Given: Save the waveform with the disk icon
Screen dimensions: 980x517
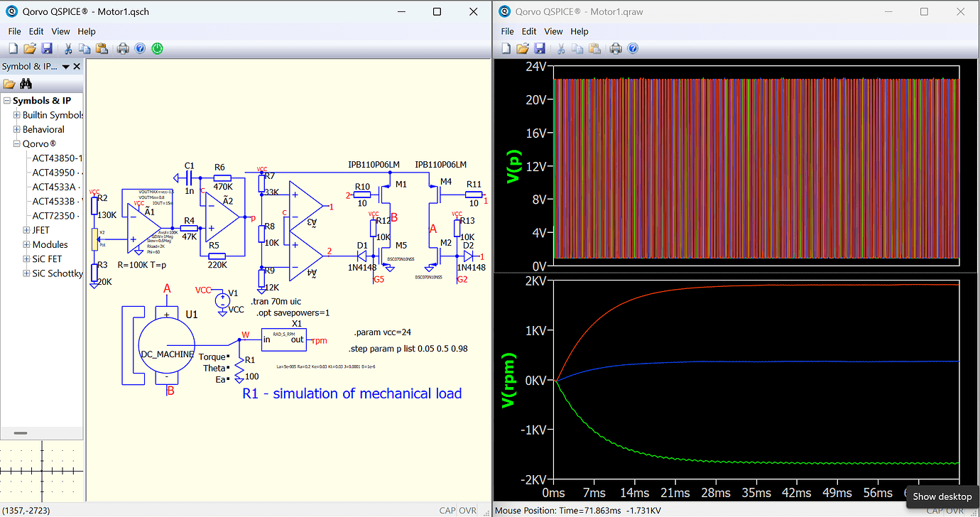Looking at the screenshot, I should (x=540, y=48).
